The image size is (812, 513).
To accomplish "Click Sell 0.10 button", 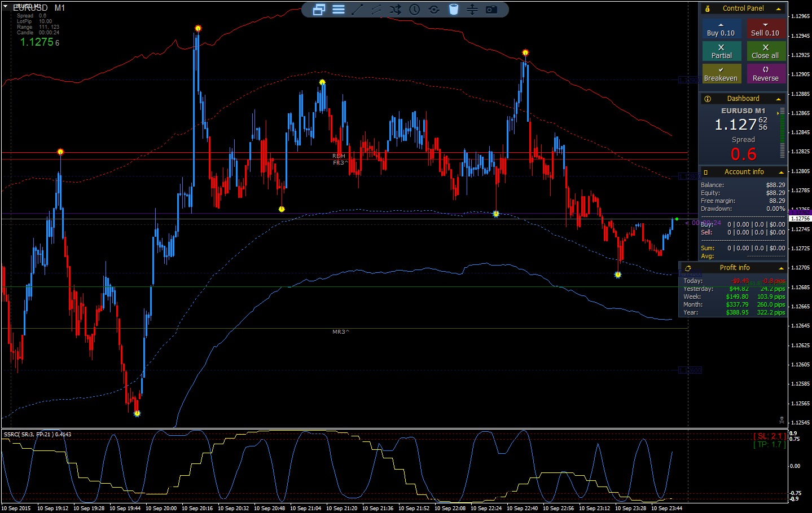I will coord(766,29).
